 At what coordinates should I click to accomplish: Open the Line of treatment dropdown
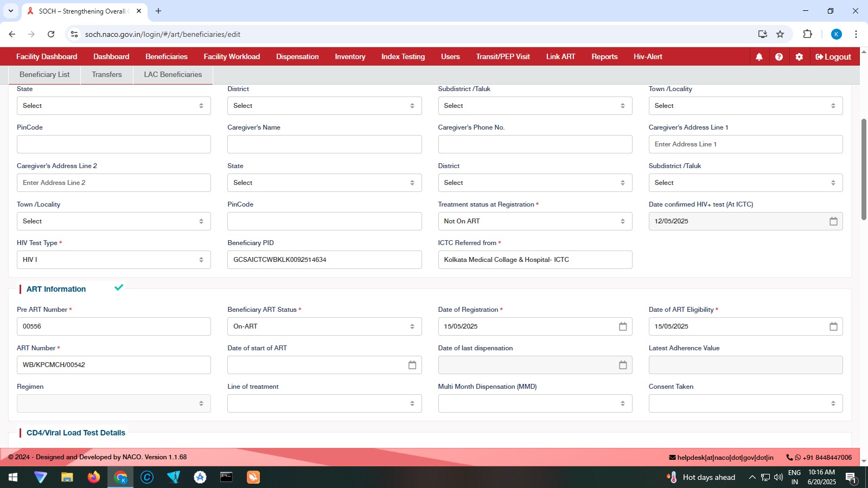(324, 403)
